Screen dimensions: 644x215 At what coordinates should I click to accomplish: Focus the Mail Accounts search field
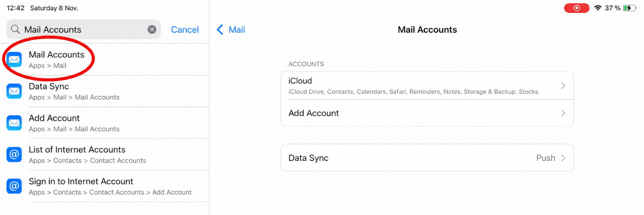tap(84, 29)
